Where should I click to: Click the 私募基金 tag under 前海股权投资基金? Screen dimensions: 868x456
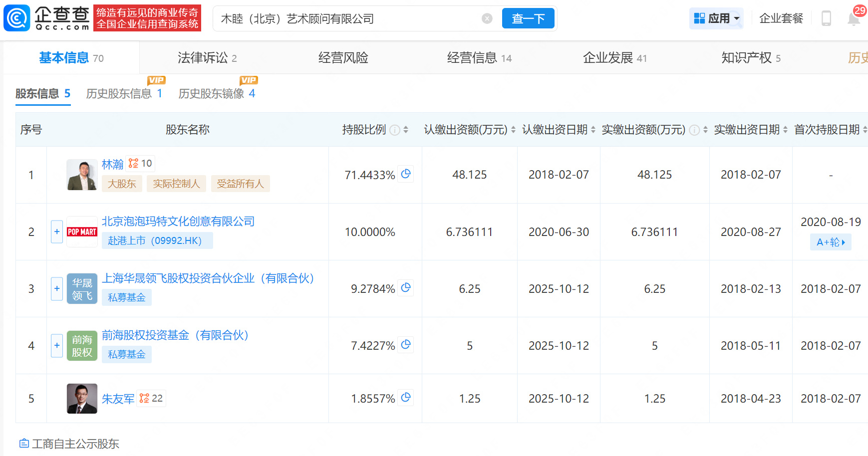[127, 354]
